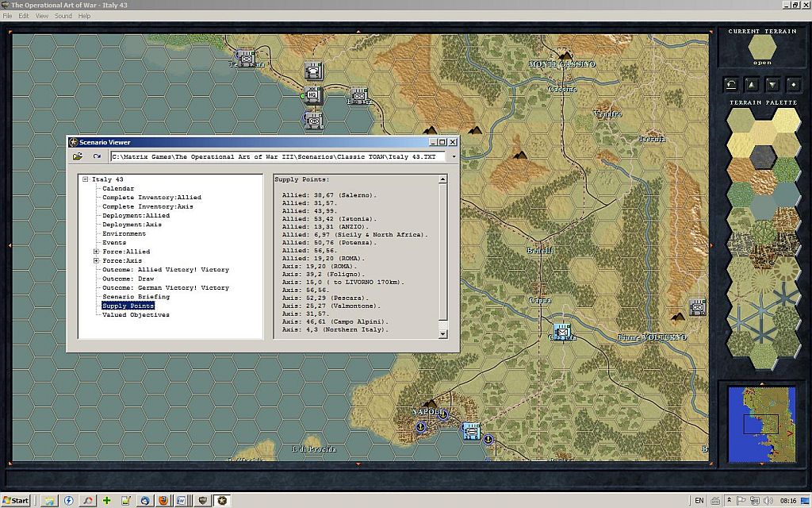Click the Supply Points scrollbar down arrow

point(442,334)
